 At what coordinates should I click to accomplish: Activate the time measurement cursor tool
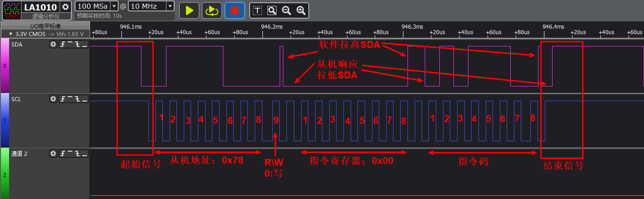tap(257, 10)
